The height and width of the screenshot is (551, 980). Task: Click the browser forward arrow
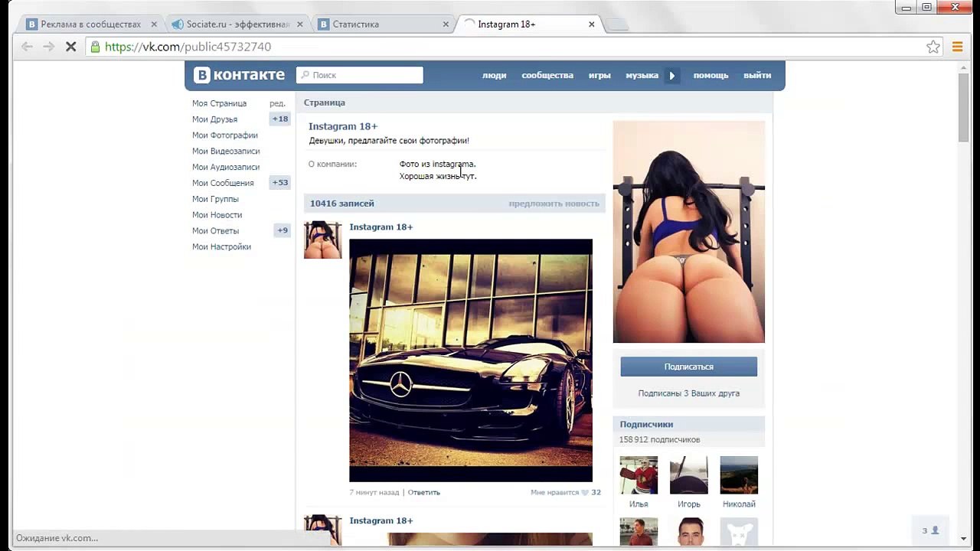(x=48, y=47)
